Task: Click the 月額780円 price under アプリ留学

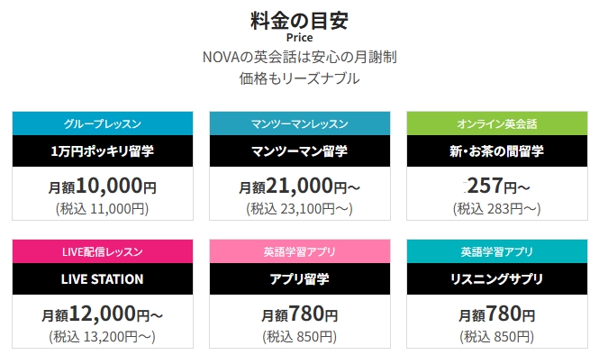Action: point(299,315)
